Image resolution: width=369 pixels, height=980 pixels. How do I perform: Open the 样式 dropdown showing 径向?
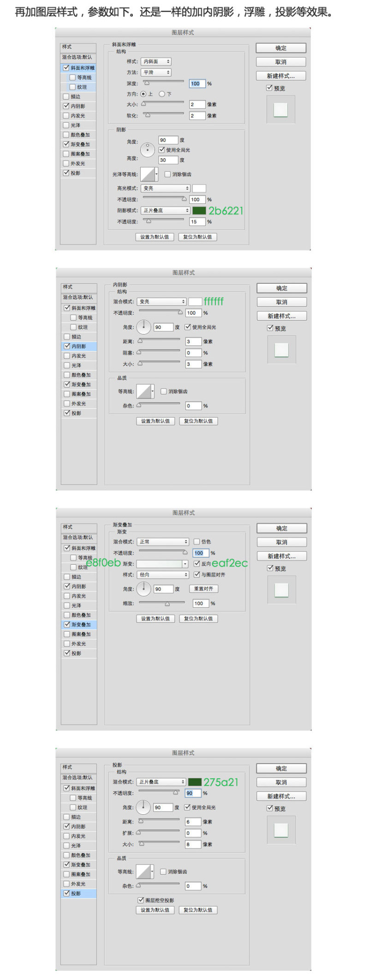point(163,574)
